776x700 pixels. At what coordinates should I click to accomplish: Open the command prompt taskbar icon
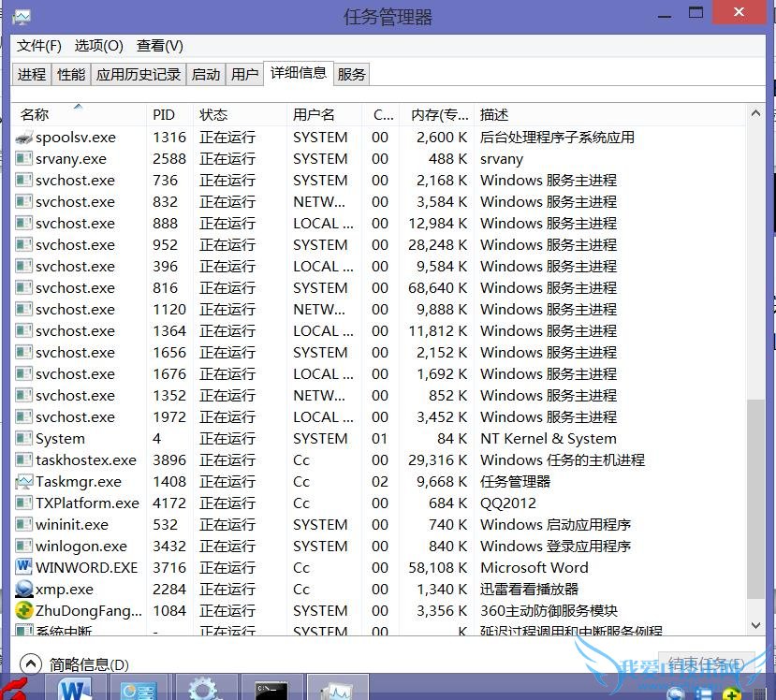tap(271, 690)
